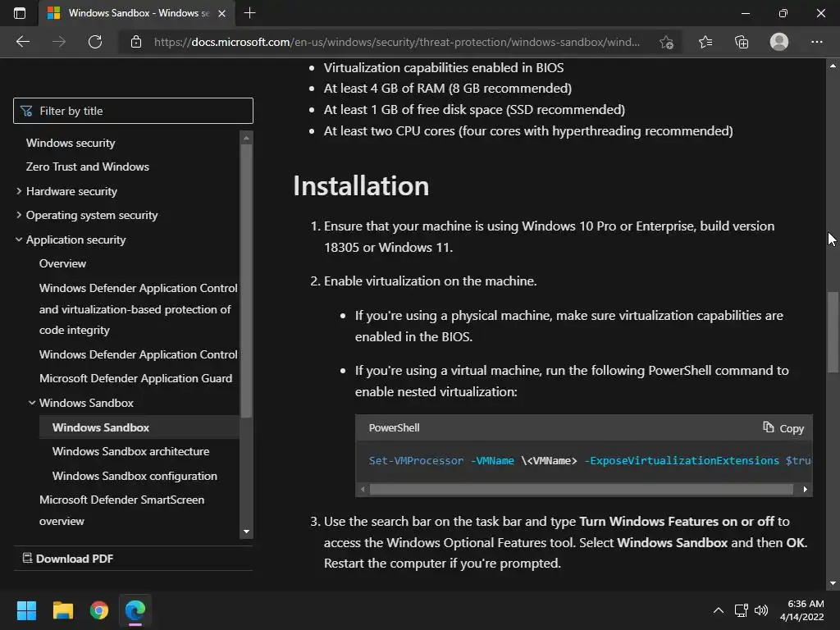Close the Windows Sandbox tab
This screenshot has height=630, width=840.
[x=221, y=13]
